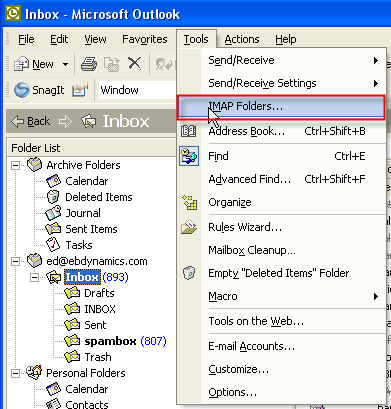This screenshot has height=409, width=391.
Task: Expand the Macro submenu
Action: click(x=376, y=296)
